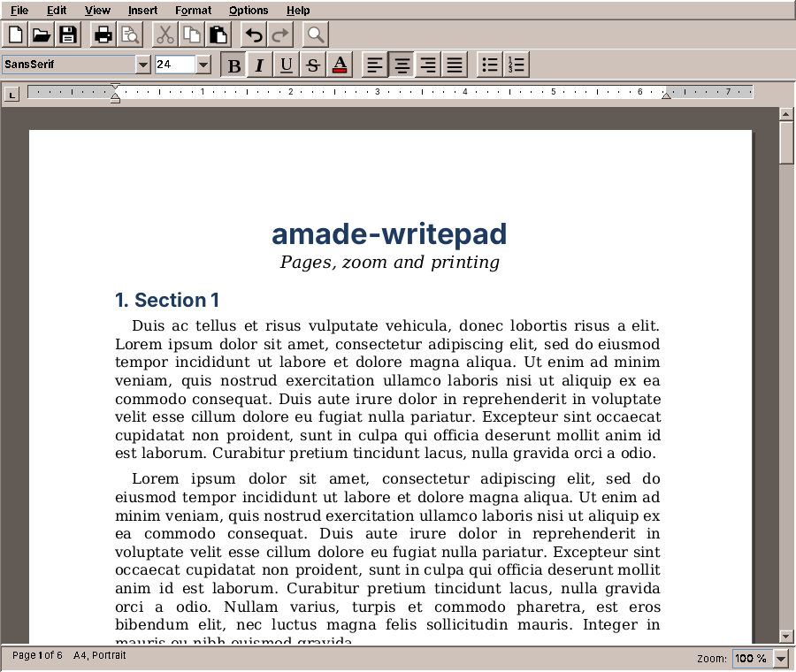
Task: Click the font size field showing 24
Action: point(175,65)
